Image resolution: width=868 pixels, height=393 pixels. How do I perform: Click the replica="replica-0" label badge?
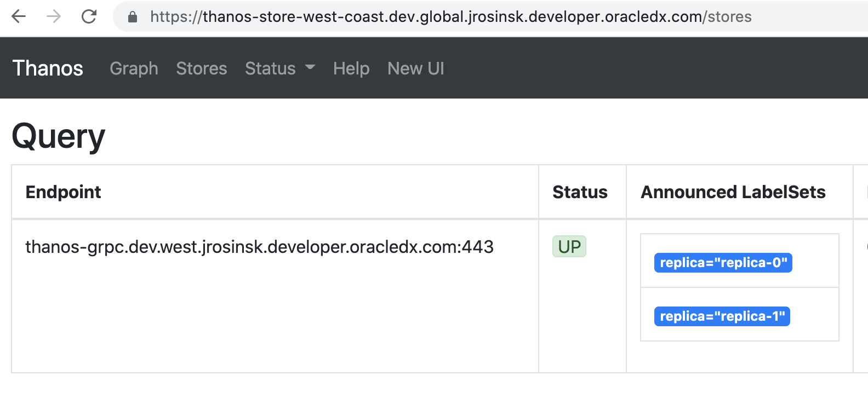(x=723, y=263)
